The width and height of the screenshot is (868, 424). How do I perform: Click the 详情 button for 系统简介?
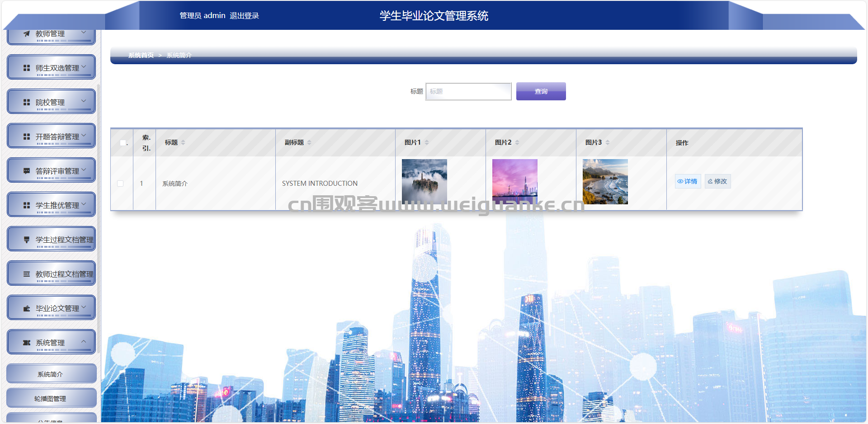click(688, 181)
